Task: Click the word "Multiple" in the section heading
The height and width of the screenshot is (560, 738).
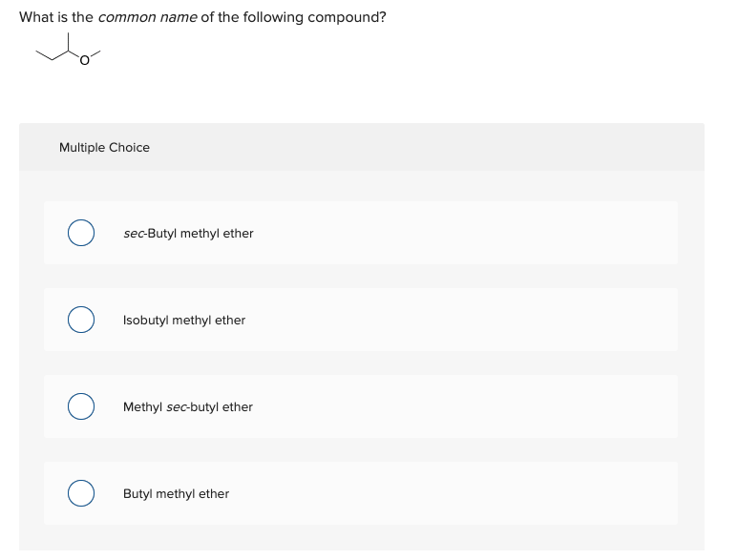Action: coord(82,148)
